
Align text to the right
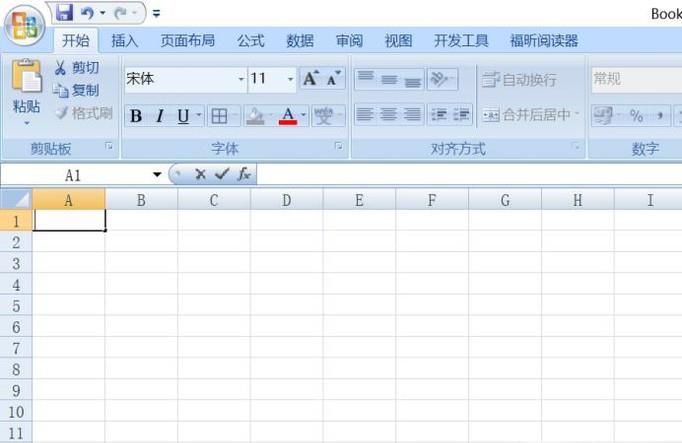[x=412, y=115]
